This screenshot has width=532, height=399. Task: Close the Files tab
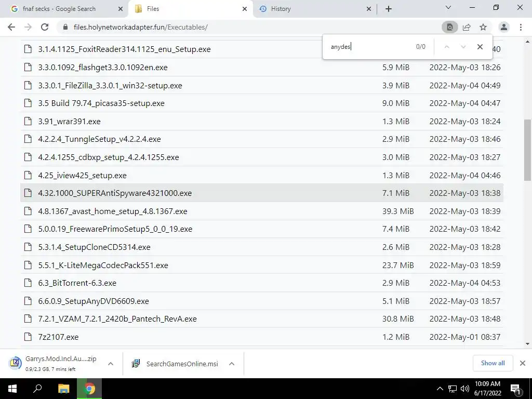pyautogui.click(x=245, y=9)
